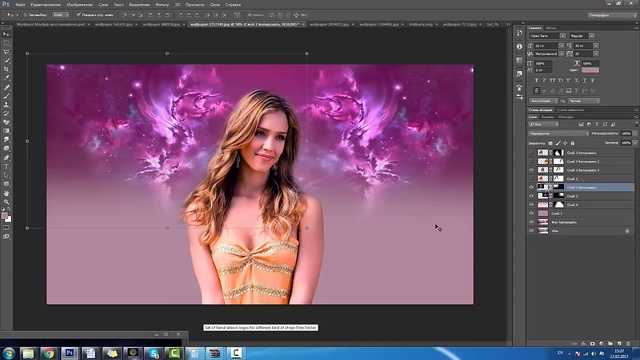
Task: Click create new layer icon
Action: [619, 344]
